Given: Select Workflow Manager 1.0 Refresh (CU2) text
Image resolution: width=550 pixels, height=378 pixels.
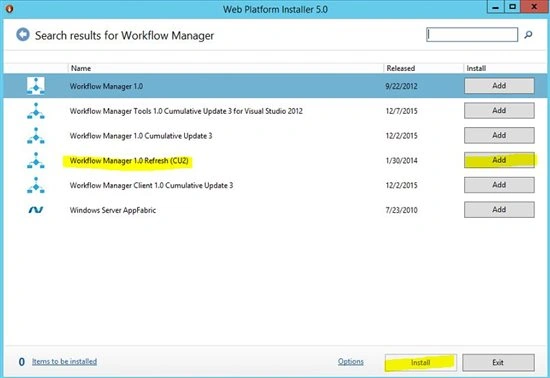Looking at the screenshot, I should 129,161.
